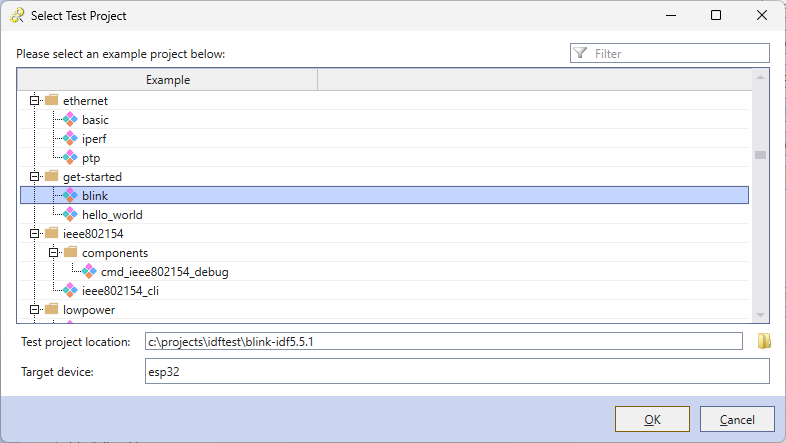
Task: Click the Cancel button
Action: 737,419
